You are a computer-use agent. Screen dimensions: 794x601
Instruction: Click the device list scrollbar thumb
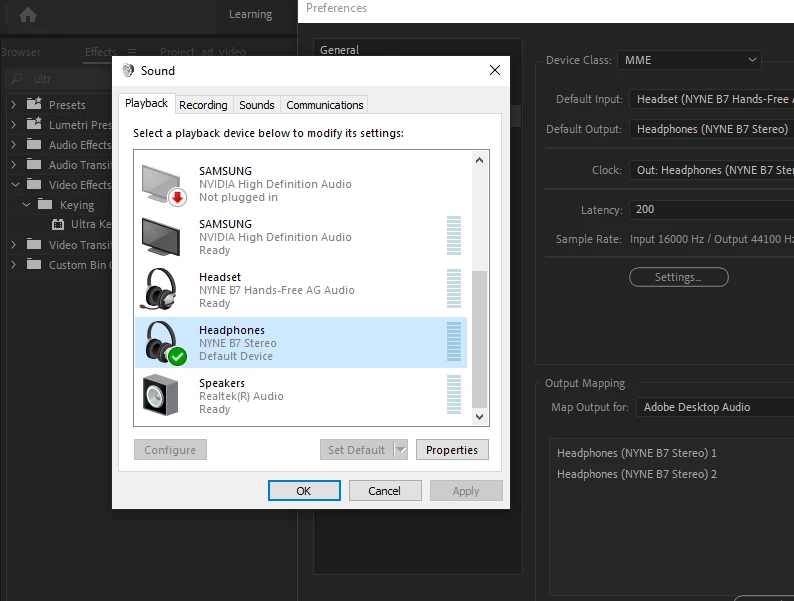click(x=480, y=339)
